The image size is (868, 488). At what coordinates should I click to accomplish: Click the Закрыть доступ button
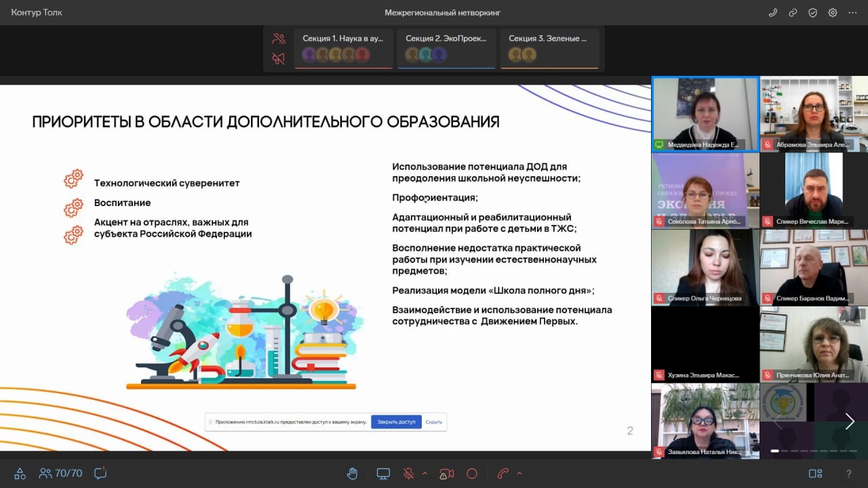[x=396, y=422]
